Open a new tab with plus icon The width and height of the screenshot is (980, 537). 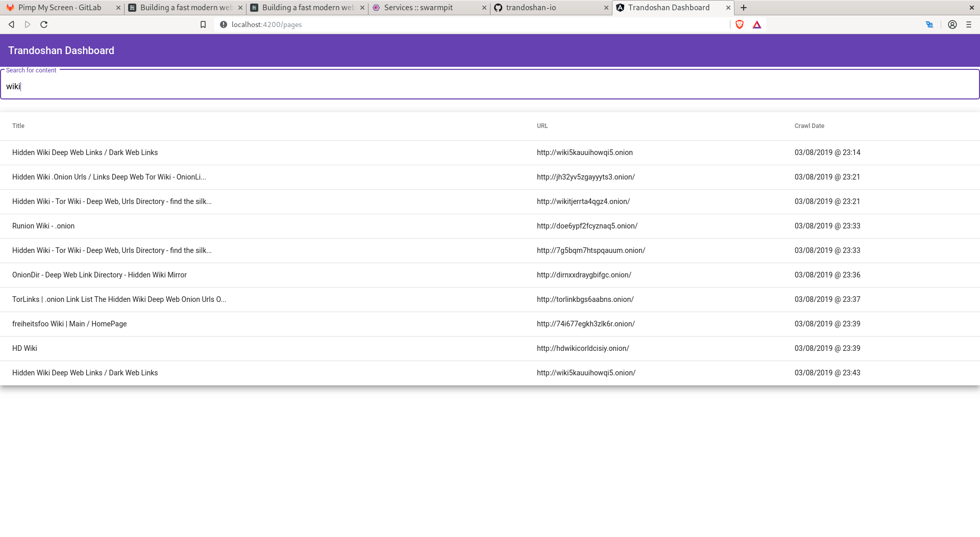click(x=744, y=8)
